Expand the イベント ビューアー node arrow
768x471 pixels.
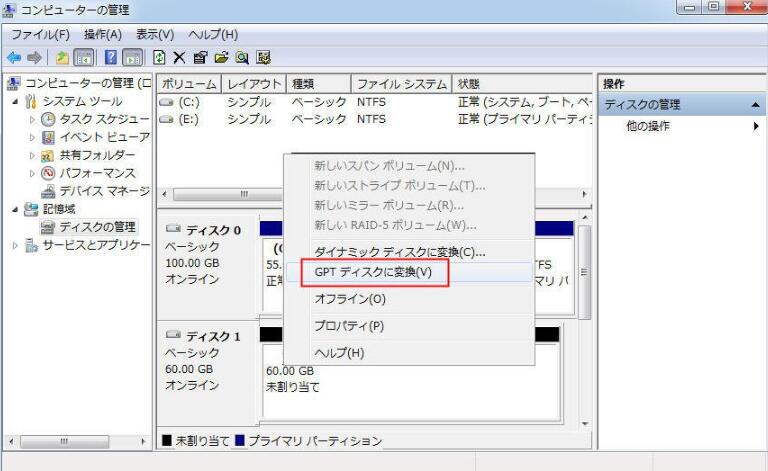click(x=32, y=138)
